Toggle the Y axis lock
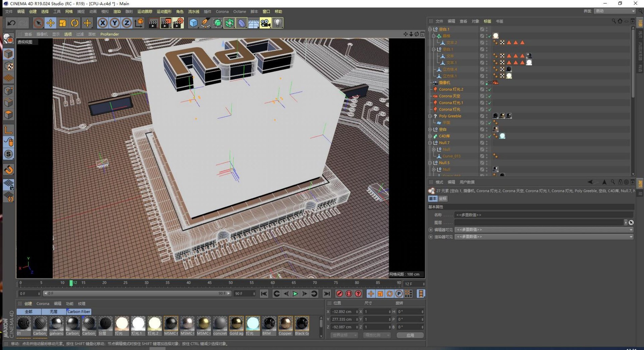644x350 pixels. click(x=115, y=23)
